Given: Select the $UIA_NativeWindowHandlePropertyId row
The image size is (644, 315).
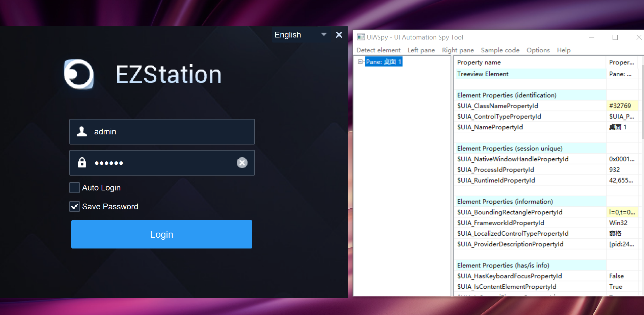Looking at the screenshot, I should (x=547, y=159).
